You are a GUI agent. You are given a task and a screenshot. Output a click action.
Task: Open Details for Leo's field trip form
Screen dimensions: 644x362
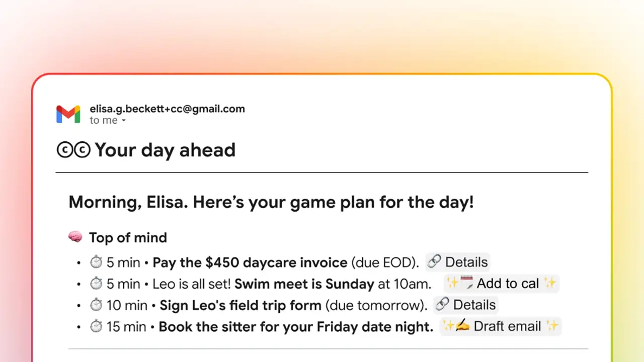point(466,305)
